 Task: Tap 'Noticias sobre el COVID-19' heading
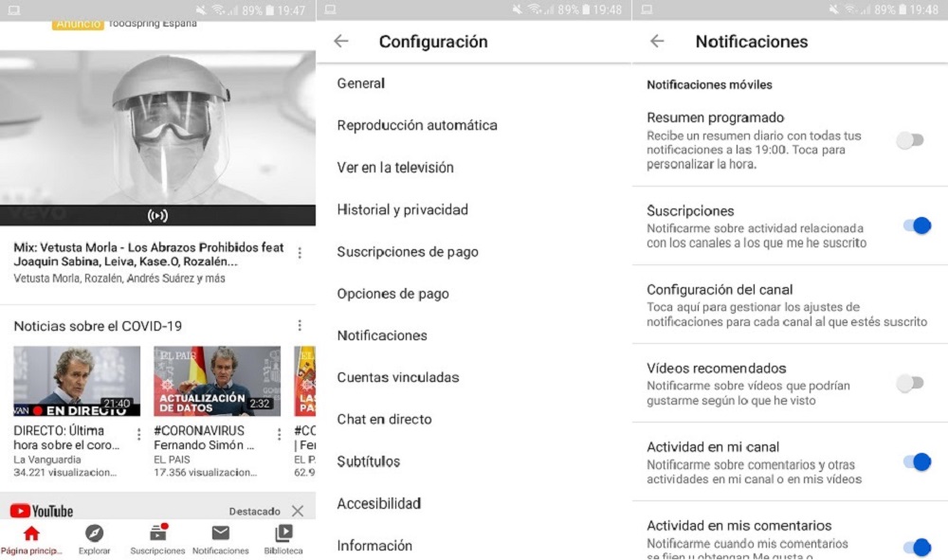(x=98, y=326)
